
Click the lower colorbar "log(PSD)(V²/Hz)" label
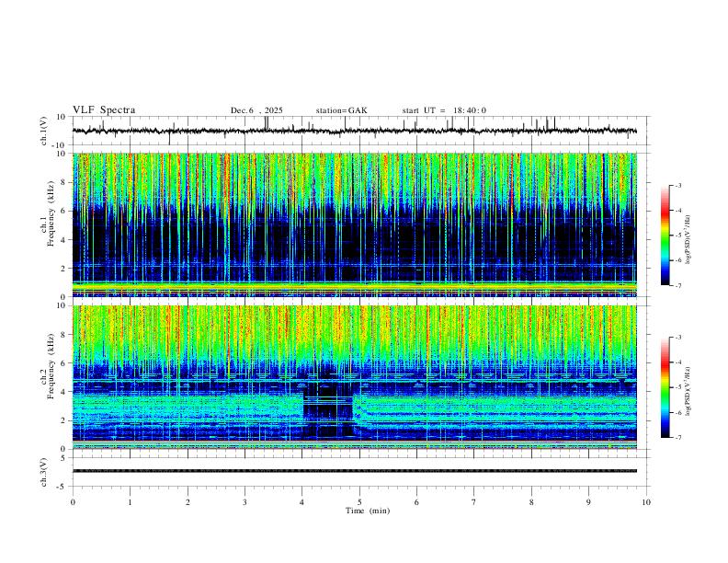point(688,391)
